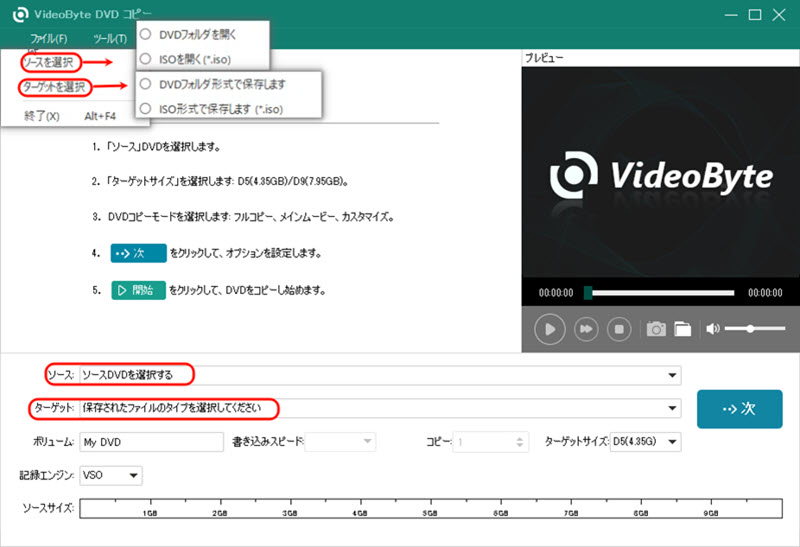800x547 pixels.
Task: Mute the preview speaker icon
Action: tap(713, 329)
